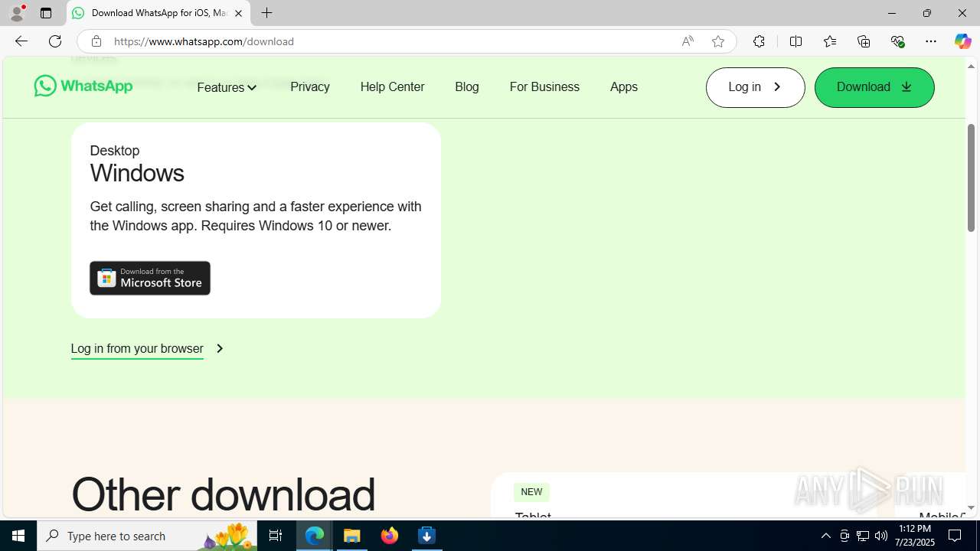Image resolution: width=980 pixels, height=551 pixels.
Task: Click the address bar URL
Action: coord(204,41)
